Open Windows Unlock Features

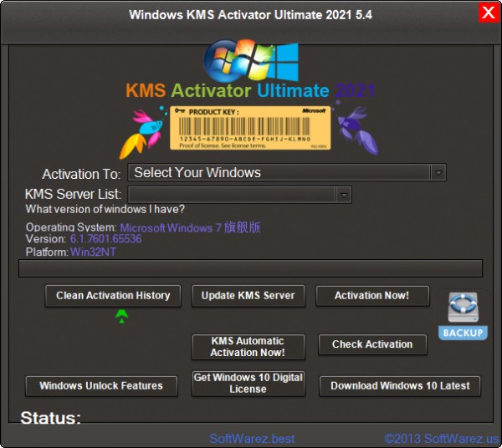coord(101,386)
